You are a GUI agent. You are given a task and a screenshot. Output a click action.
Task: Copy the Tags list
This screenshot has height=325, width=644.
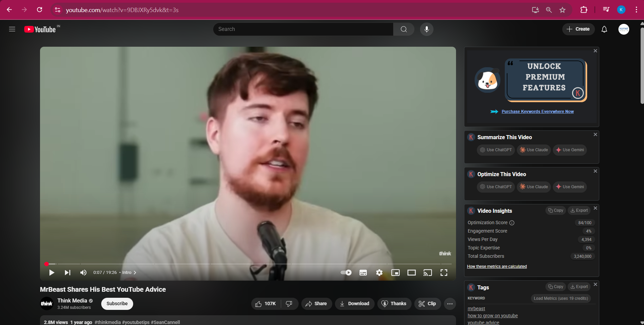coord(556,287)
